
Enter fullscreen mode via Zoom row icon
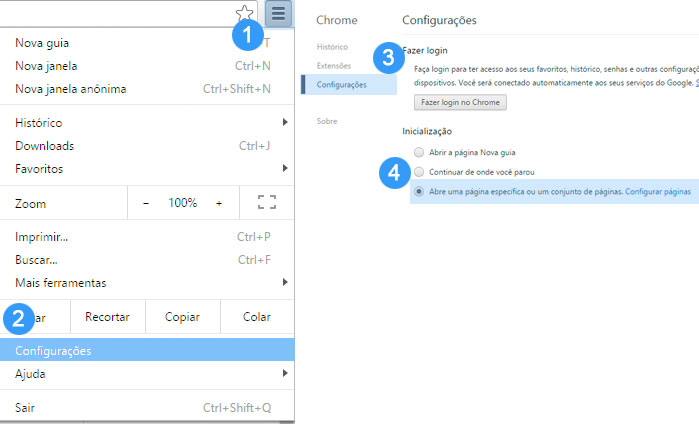(x=267, y=202)
